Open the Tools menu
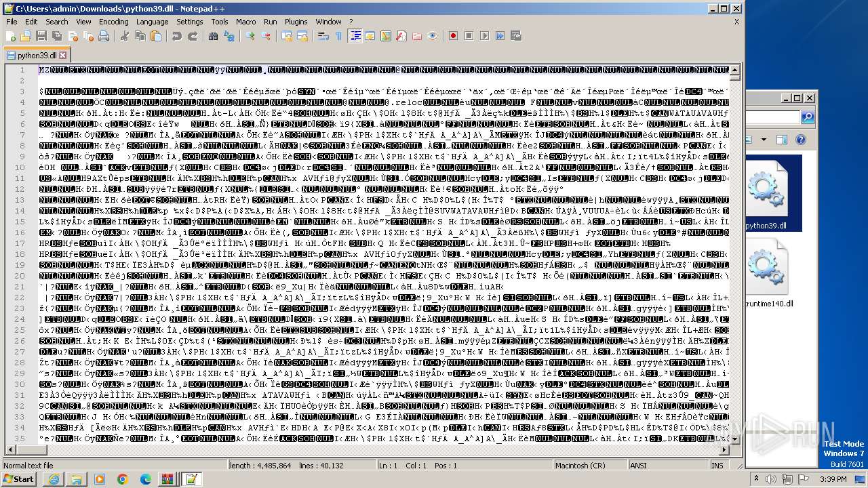Image resolution: width=868 pixels, height=488 pixels. [x=220, y=22]
